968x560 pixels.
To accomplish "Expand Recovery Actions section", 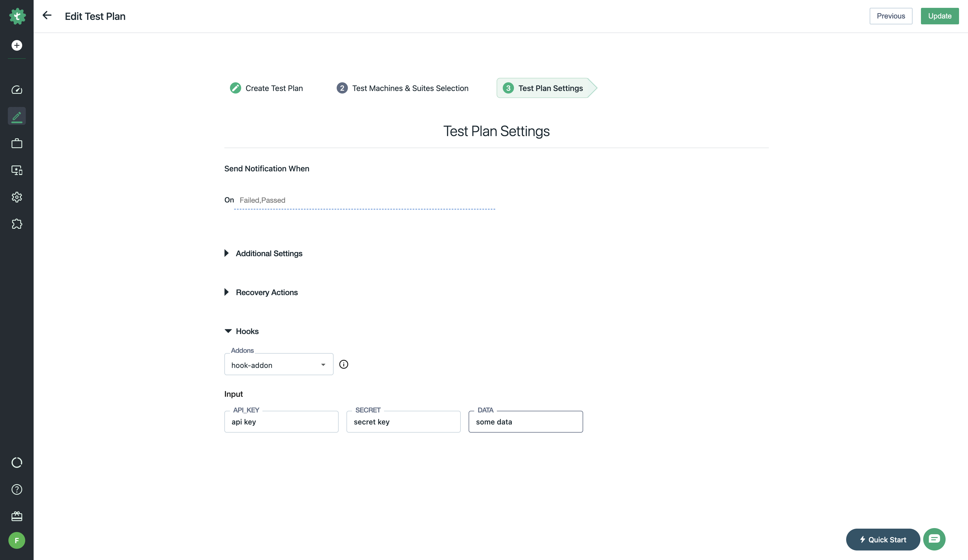I will tap(267, 292).
